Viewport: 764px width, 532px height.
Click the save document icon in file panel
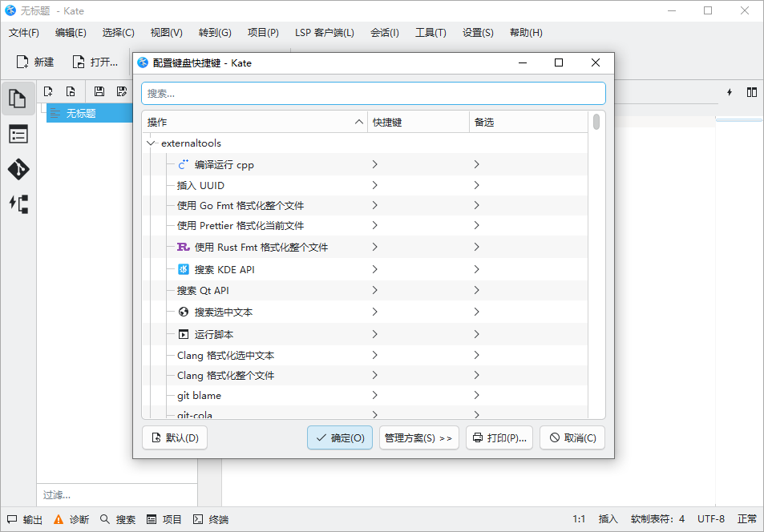point(99,92)
